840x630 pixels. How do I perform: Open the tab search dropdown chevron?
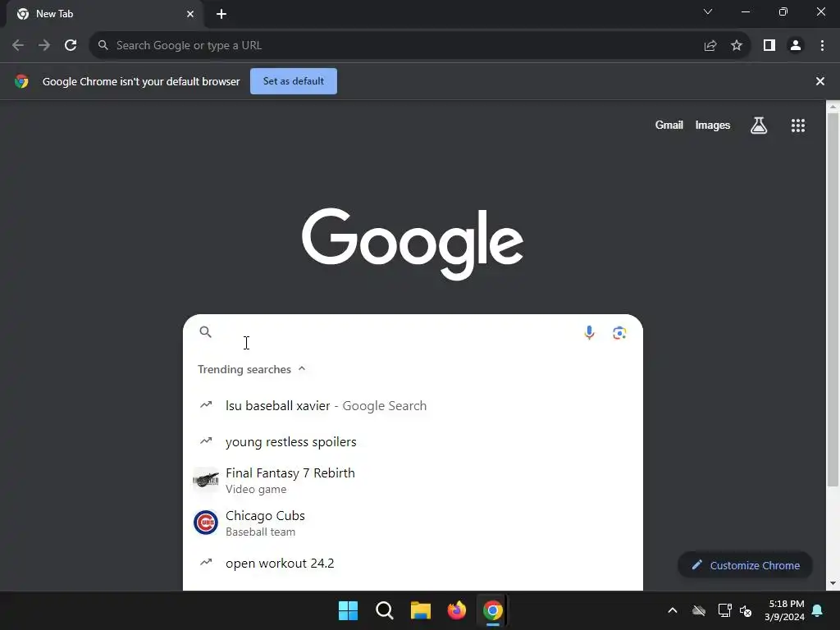[x=708, y=11]
